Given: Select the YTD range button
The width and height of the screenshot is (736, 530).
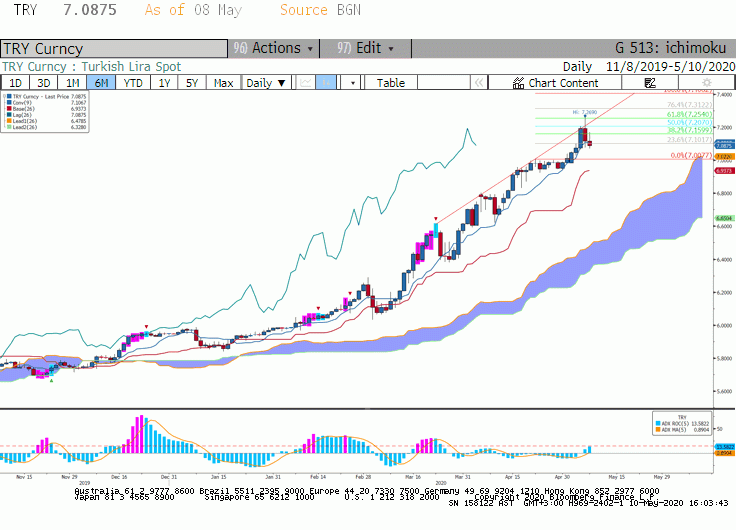Looking at the screenshot, I should tap(133, 83).
